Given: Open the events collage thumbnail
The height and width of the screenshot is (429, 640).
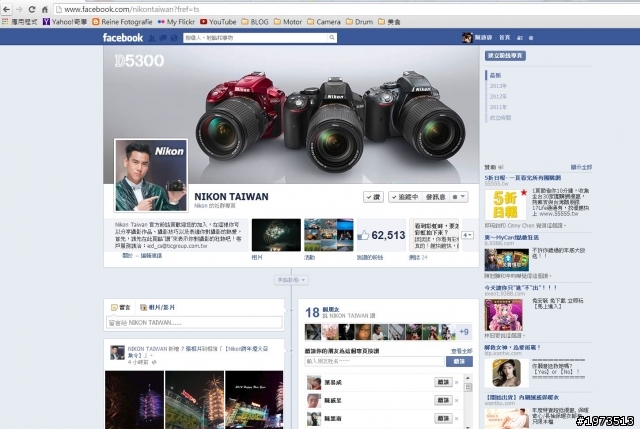Looking at the screenshot, I should (329, 235).
